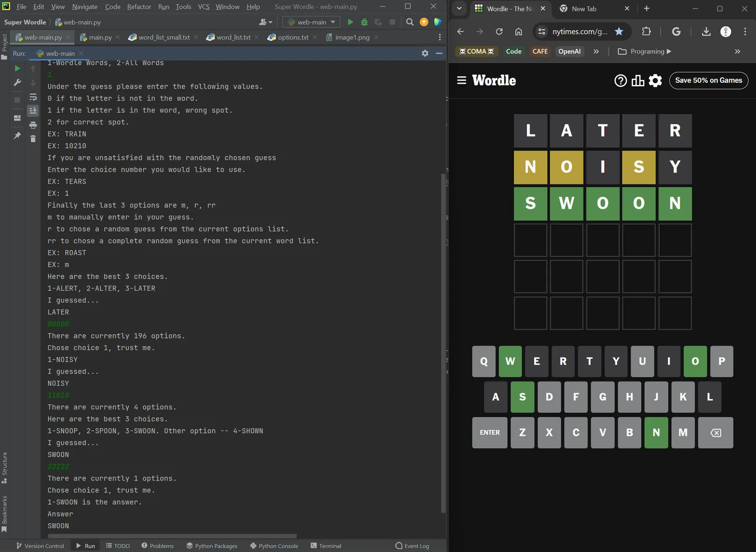The width and height of the screenshot is (756, 552).
Task: Expand hidden bookmarks chevron
Action: (x=596, y=51)
